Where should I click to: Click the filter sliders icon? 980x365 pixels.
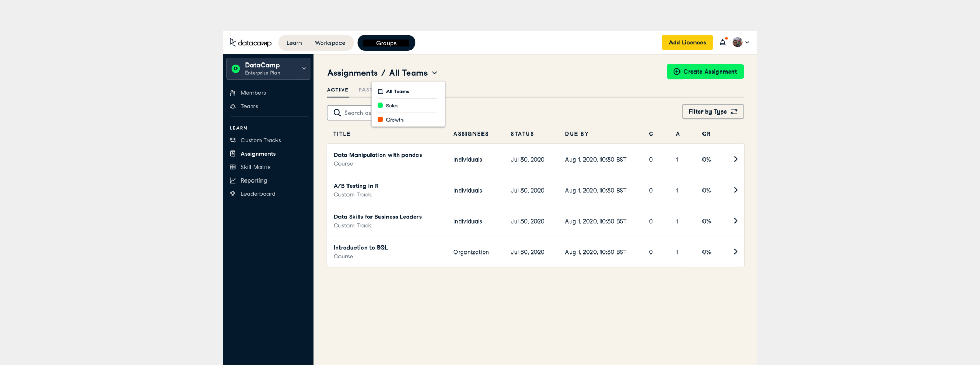click(x=734, y=112)
